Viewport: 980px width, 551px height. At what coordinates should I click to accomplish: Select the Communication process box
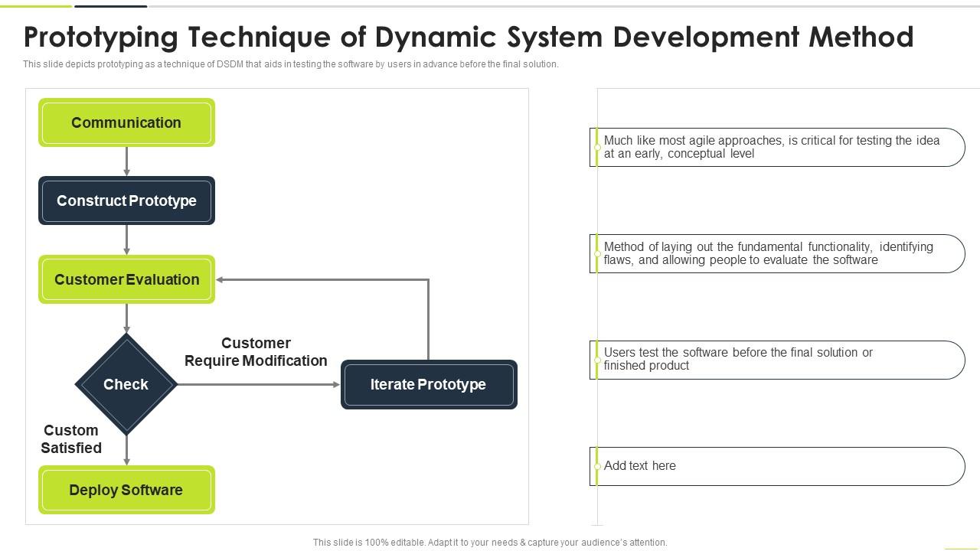126,122
